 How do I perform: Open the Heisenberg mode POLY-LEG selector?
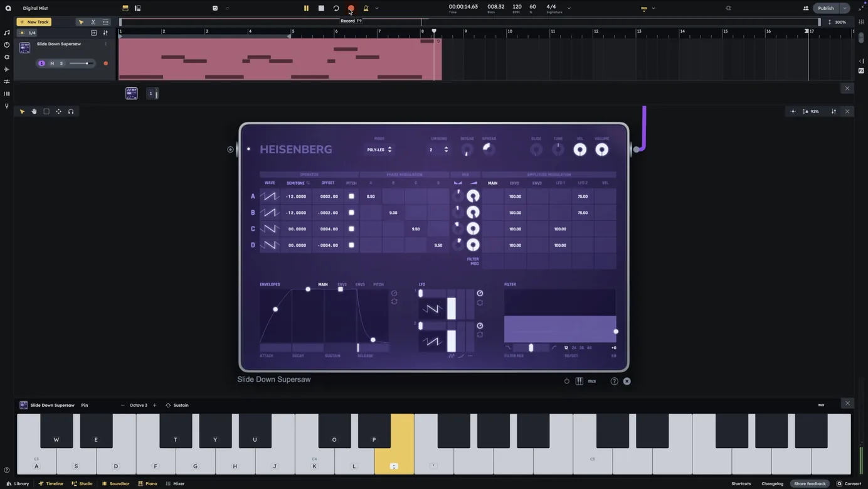[379, 149]
